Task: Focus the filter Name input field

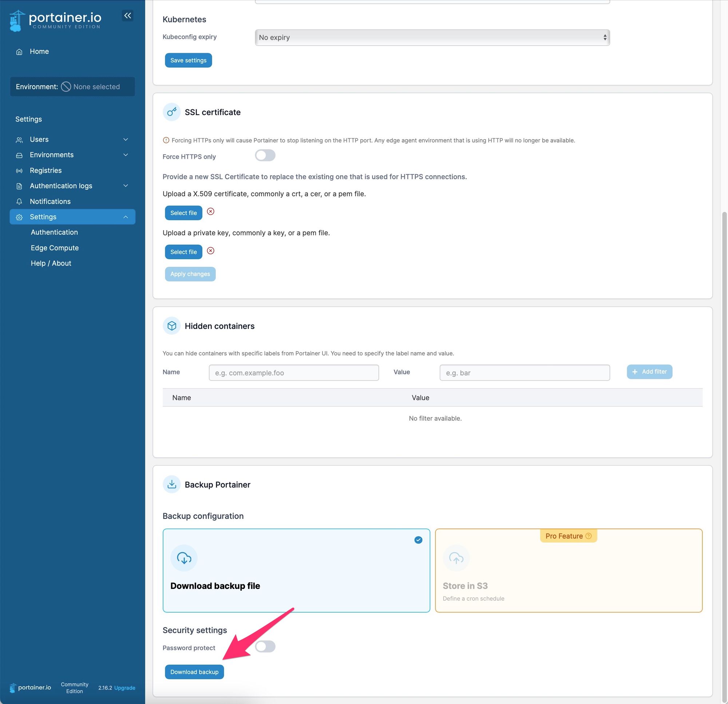Action: [294, 373]
